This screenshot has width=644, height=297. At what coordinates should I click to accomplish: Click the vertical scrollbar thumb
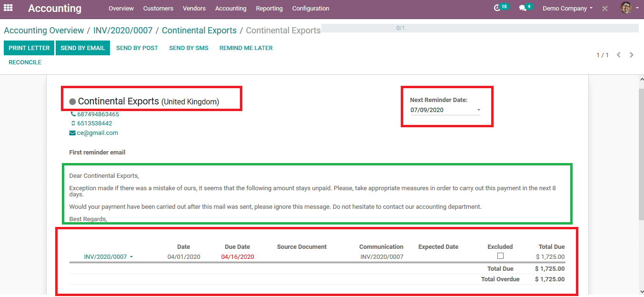(641, 155)
